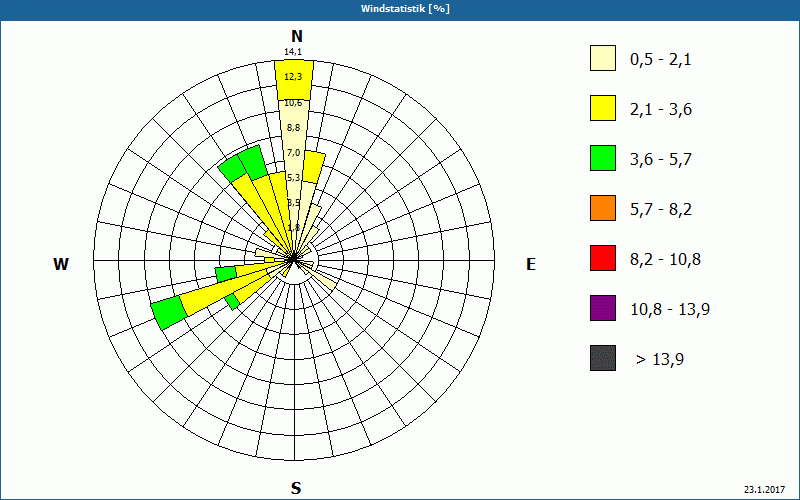The height and width of the screenshot is (500, 800).
Task: Click the dark gray > 13,9 legend swatch
Action: click(x=603, y=358)
